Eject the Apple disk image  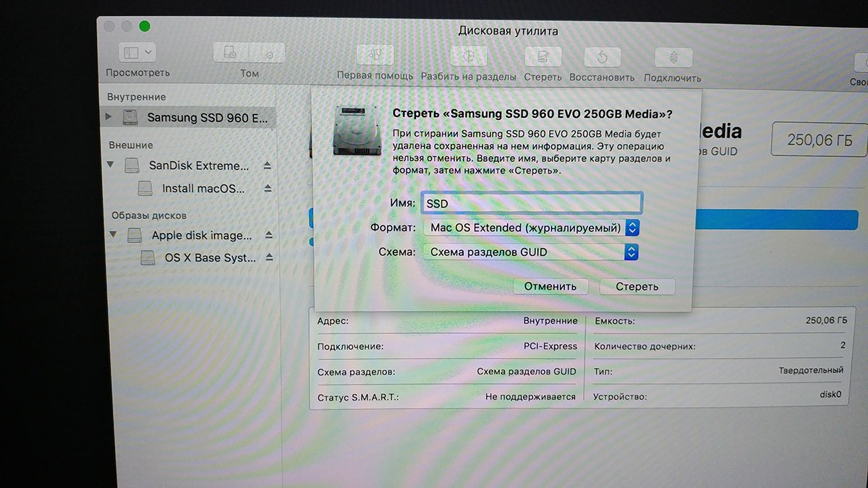tap(268, 235)
